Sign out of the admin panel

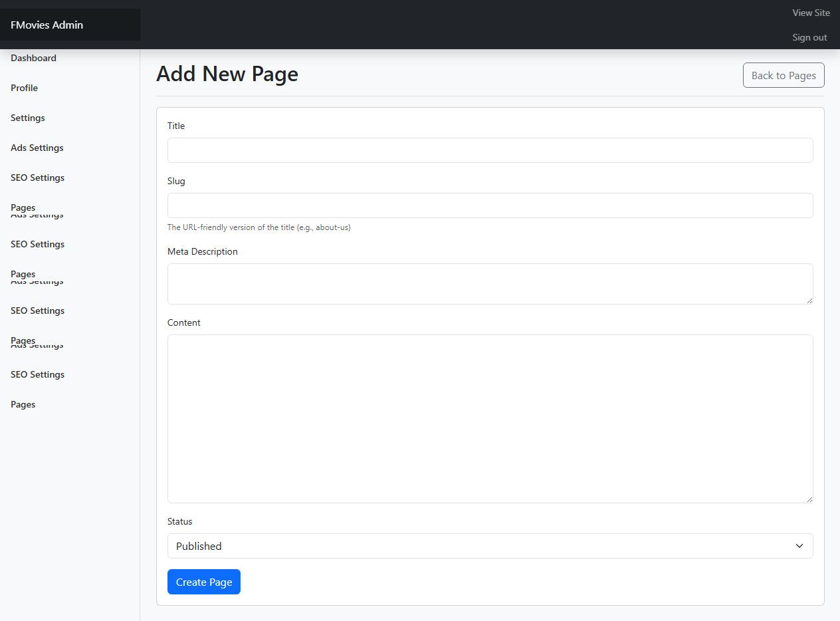809,37
